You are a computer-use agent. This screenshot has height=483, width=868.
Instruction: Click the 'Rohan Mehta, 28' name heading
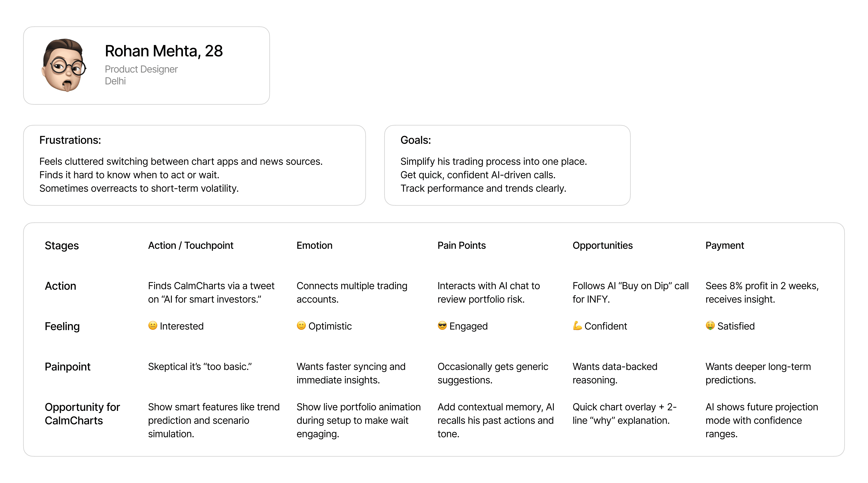(x=164, y=51)
